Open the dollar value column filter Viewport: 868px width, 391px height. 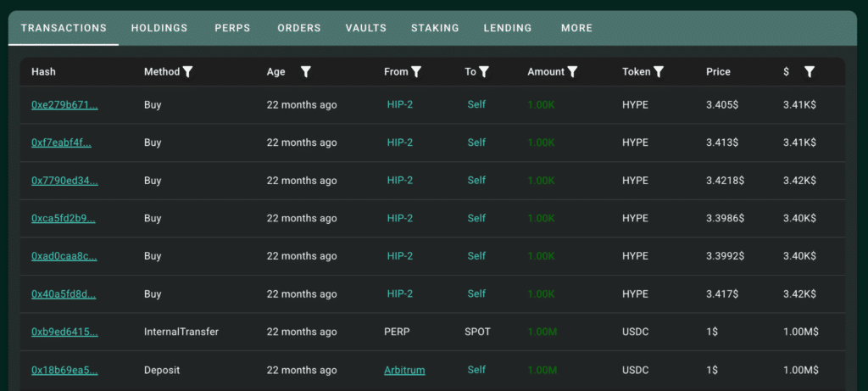coord(810,72)
